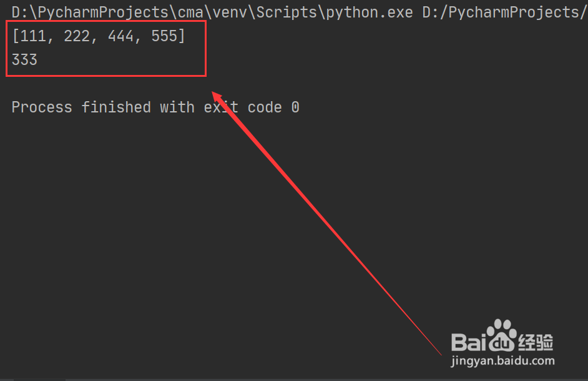Click the "Scripts" folder in the path
Screen dimensions: 588x381
pyautogui.click(x=287, y=12)
